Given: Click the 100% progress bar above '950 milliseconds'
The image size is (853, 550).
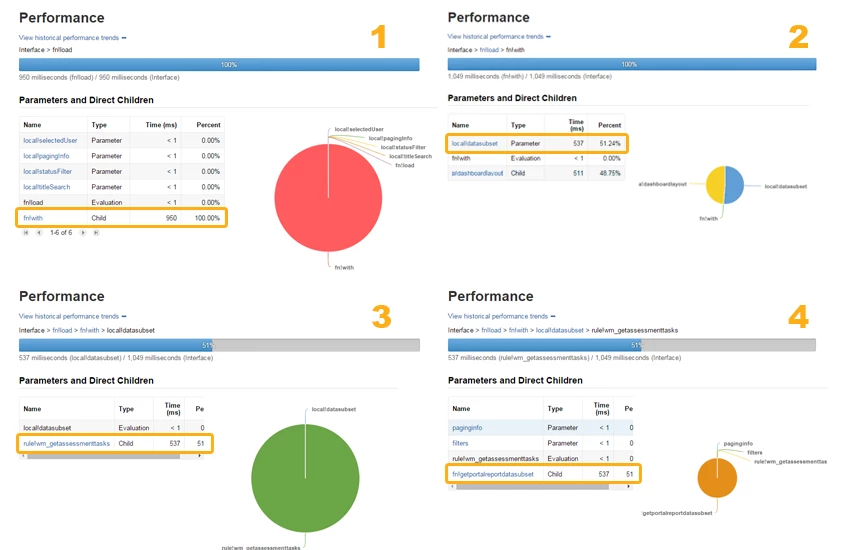Looking at the screenshot, I should [219, 65].
